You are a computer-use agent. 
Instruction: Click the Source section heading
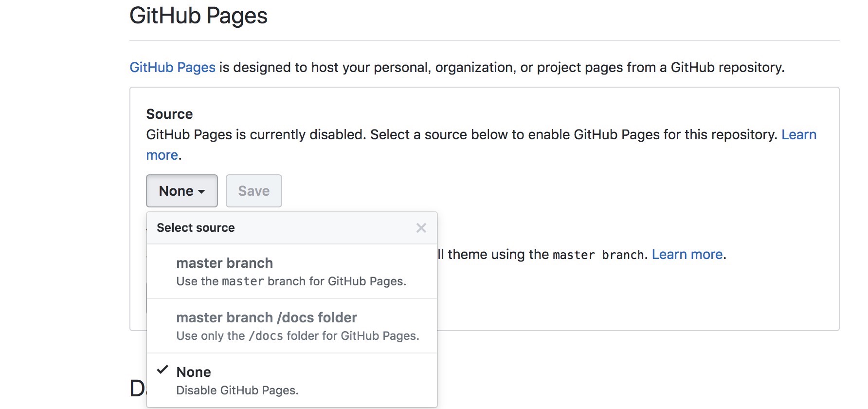169,114
